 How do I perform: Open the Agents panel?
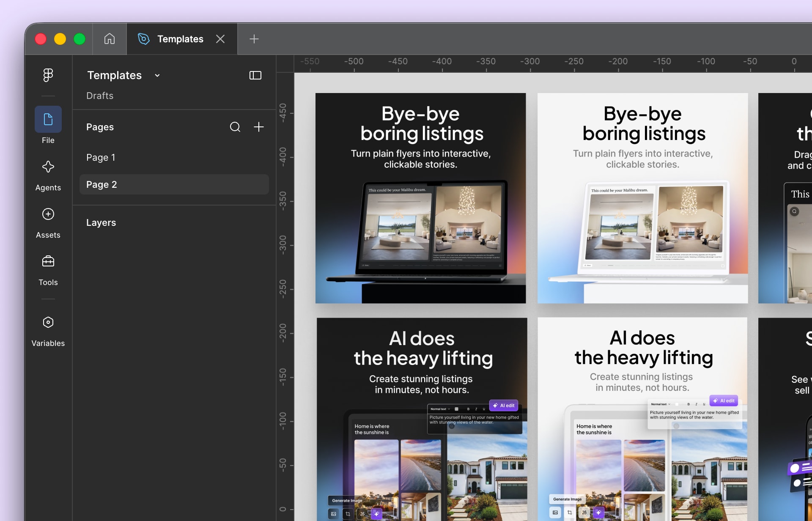(48, 176)
